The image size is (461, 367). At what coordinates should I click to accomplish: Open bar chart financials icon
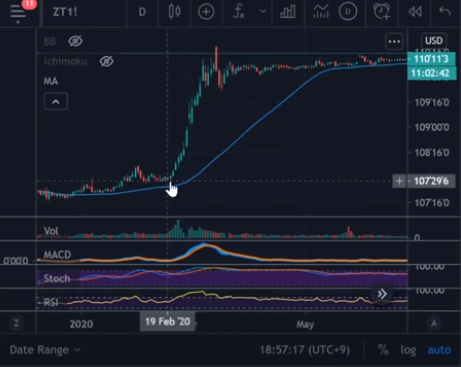click(288, 12)
